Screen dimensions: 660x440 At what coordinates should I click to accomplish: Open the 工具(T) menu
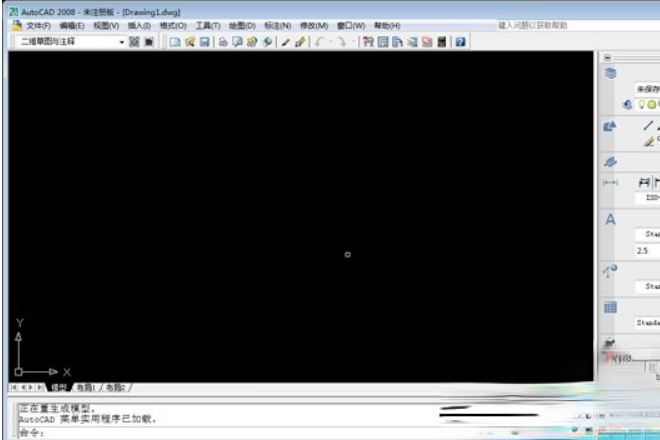click(x=208, y=26)
